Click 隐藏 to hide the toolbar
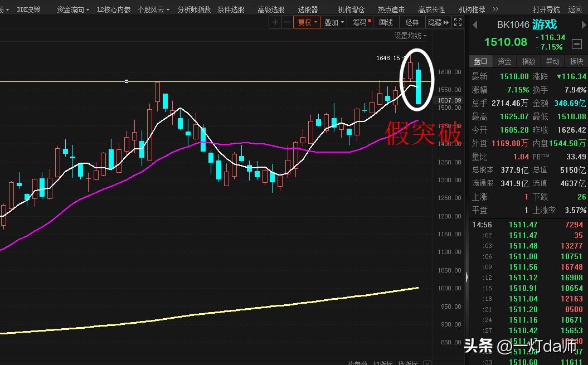 pos(435,22)
